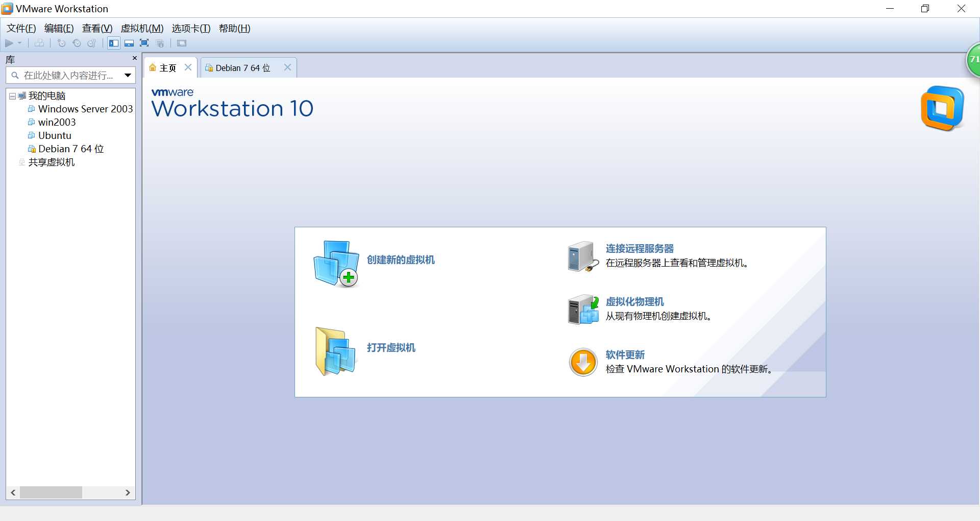Image resolution: width=980 pixels, height=521 pixels.
Task: Minimize the VMware Workstation window
Action: point(890,9)
